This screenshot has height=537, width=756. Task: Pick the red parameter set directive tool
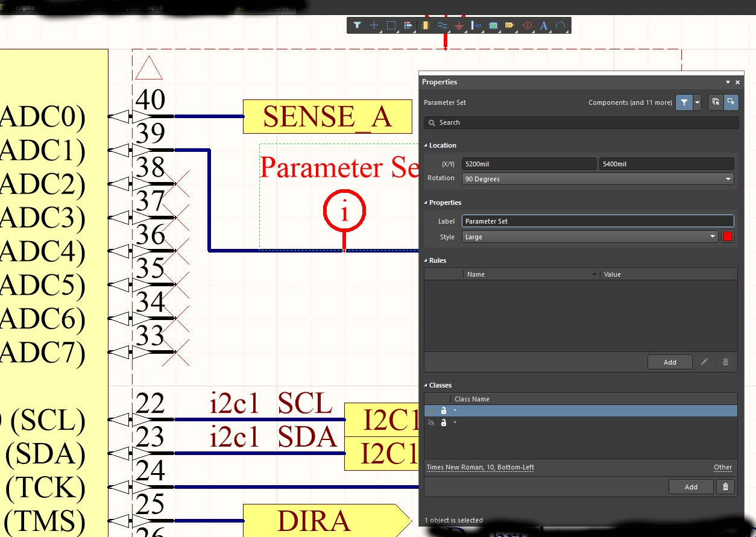click(x=527, y=25)
